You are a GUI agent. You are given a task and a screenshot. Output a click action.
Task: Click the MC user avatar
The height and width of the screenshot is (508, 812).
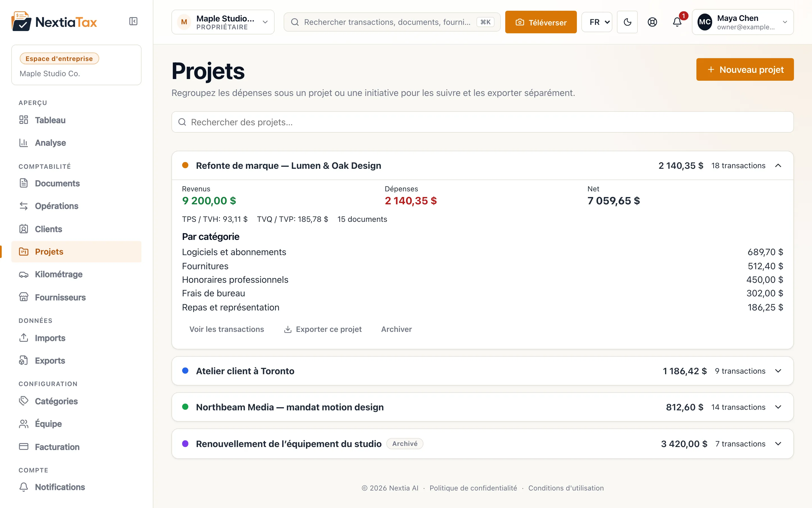[704, 22]
